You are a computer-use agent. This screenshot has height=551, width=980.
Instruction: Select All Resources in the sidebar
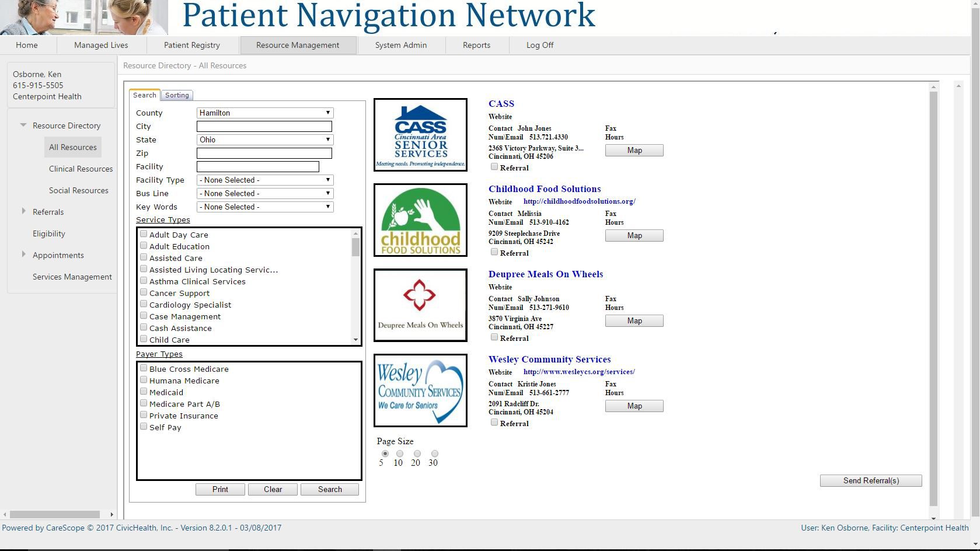coord(73,147)
